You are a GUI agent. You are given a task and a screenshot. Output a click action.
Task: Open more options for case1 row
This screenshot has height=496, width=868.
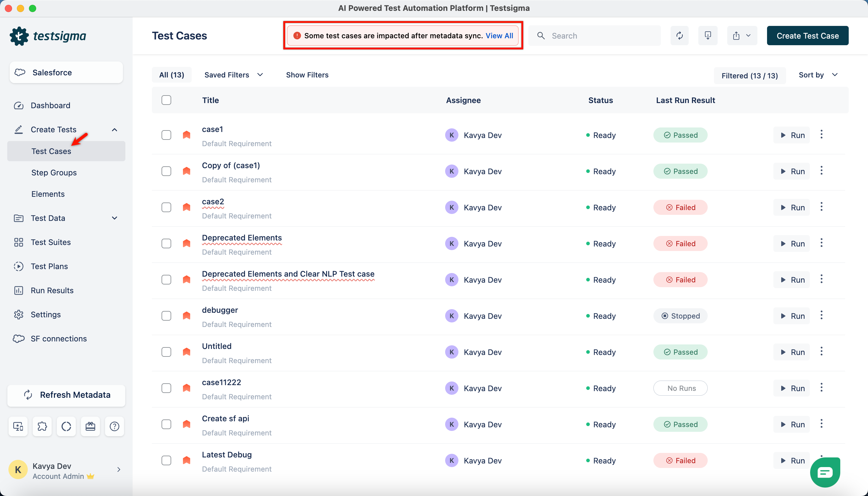click(821, 135)
